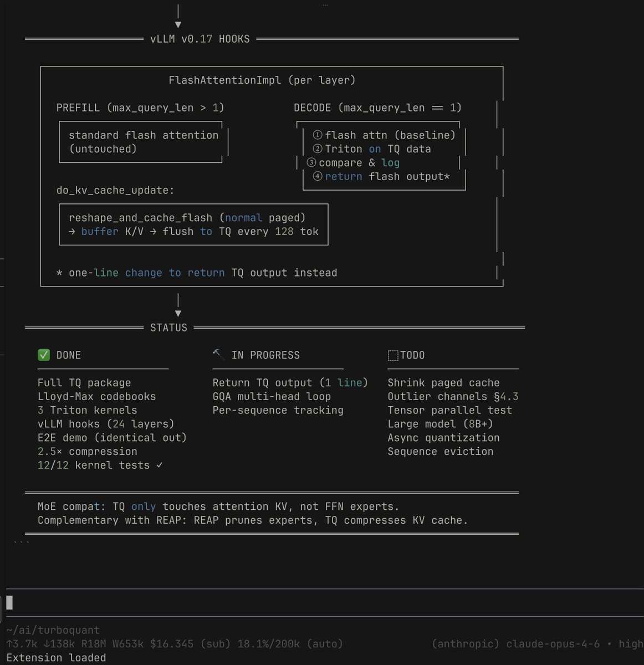This screenshot has width=644, height=665.
Task: Click 'Tensor parallel test' todo item
Action: click(450, 411)
